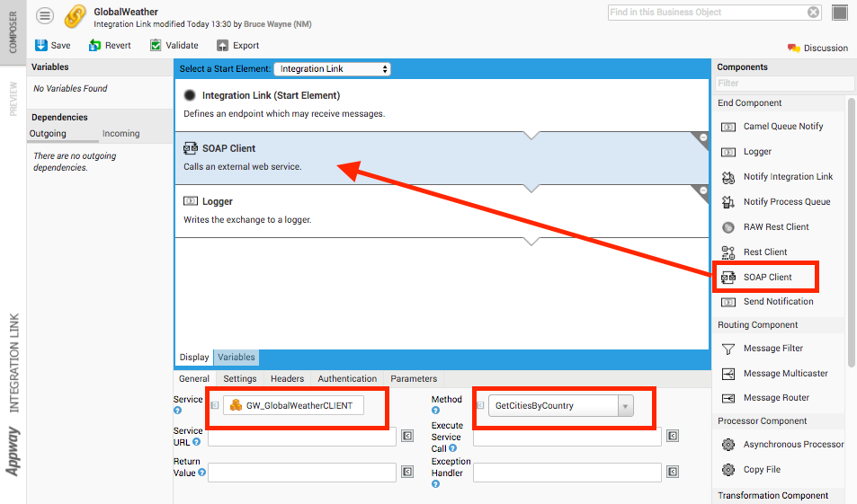Click the Components Filter field

tap(784, 83)
